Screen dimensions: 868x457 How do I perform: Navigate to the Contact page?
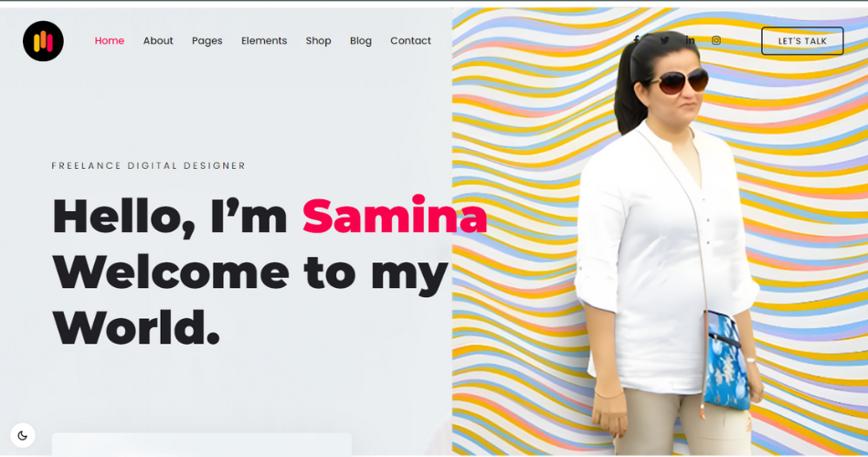point(411,40)
